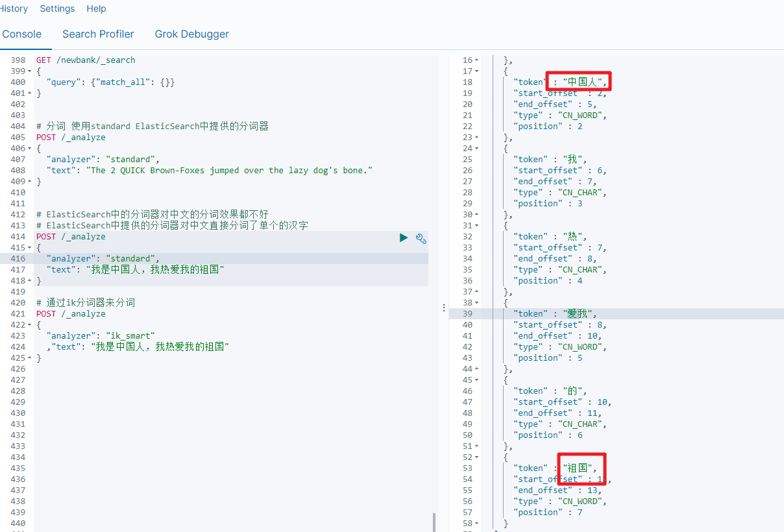Click the comment on line 412

153,215
